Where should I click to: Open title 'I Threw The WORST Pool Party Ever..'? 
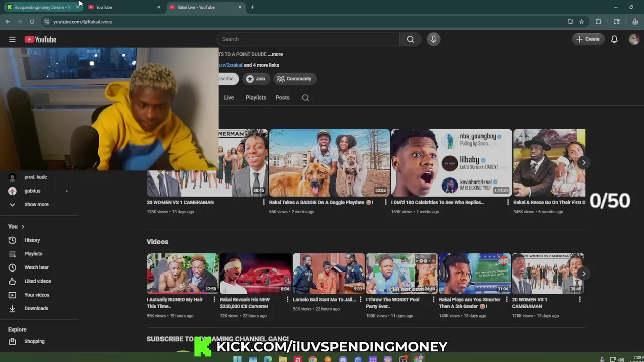pos(392,303)
